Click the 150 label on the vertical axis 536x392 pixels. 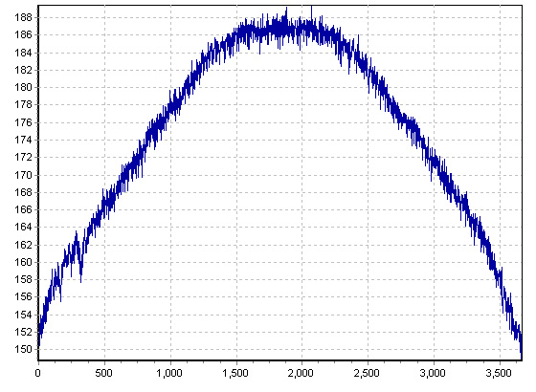[x=23, y=349]
